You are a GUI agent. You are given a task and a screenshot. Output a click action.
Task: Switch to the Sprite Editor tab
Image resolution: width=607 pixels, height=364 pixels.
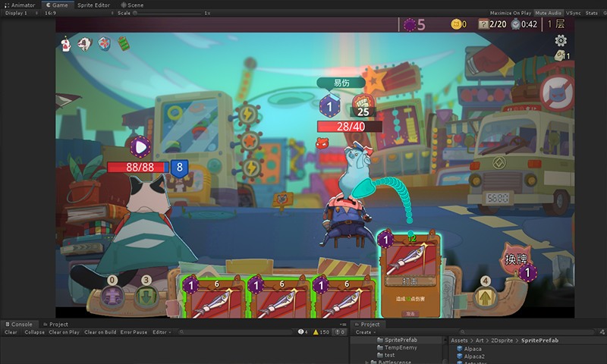pos(93,5)
